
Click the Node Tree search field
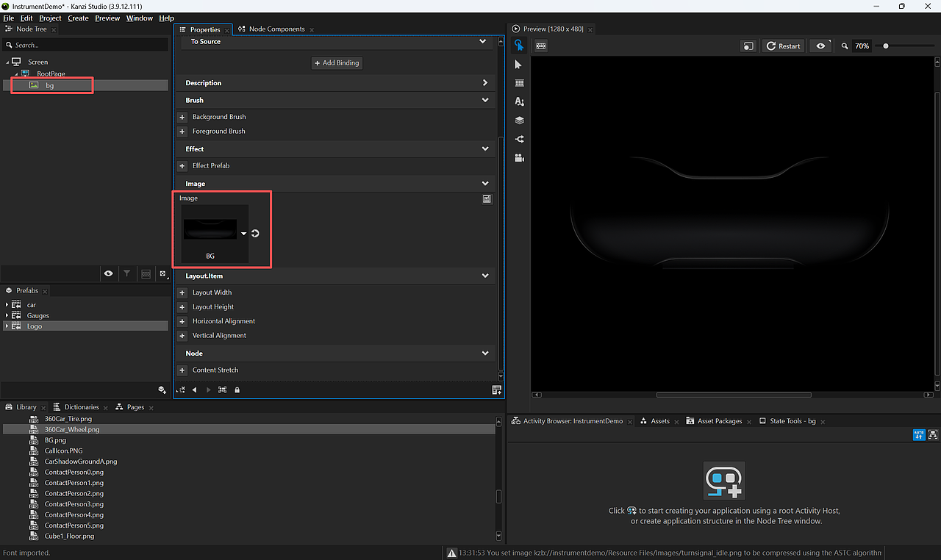(x=85, y=45)
